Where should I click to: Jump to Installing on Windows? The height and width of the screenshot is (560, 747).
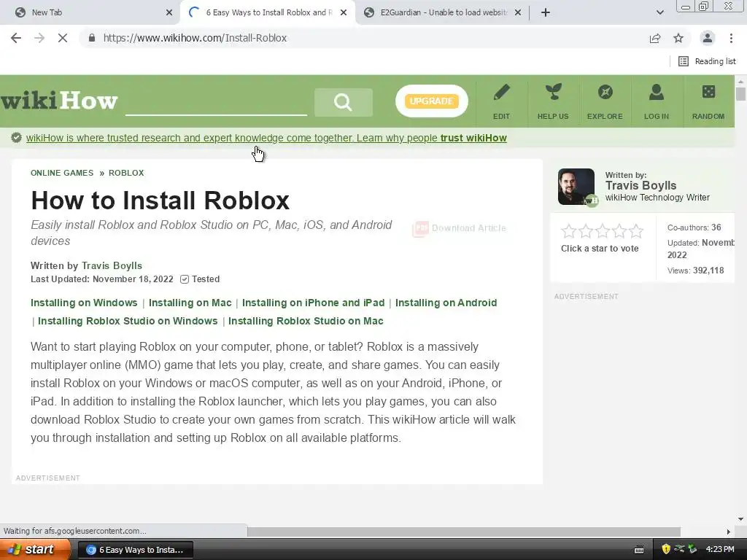(84, 303)
